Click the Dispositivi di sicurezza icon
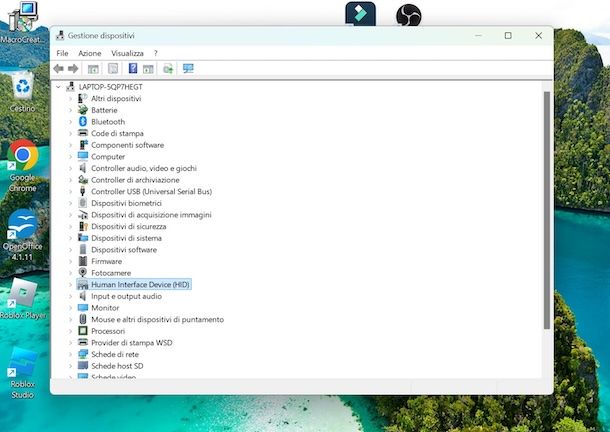The image size is (610, 432). pyautogui.click(x=82, y=226)
